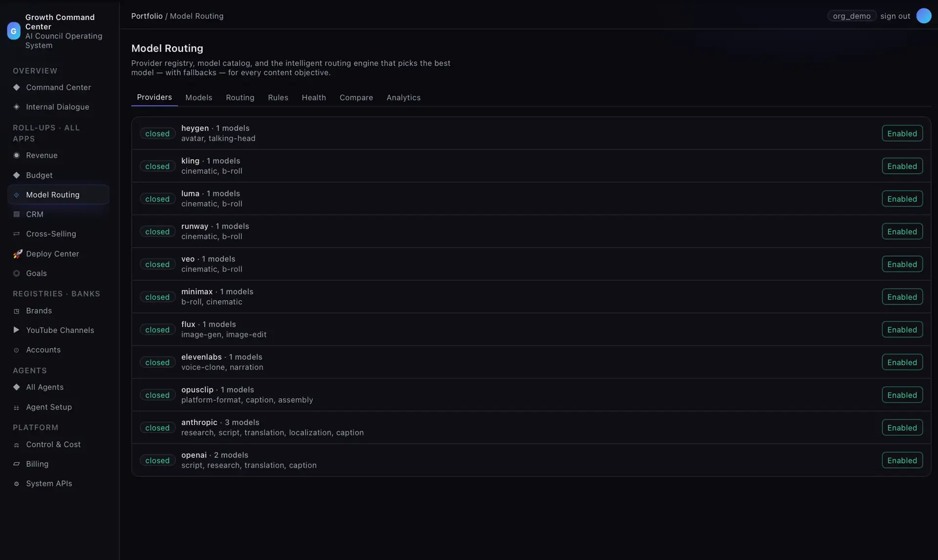This screenshot has width=938, height=560.
Task: Toggle the flux provider Enabled button
Action: tap(902, 330)
